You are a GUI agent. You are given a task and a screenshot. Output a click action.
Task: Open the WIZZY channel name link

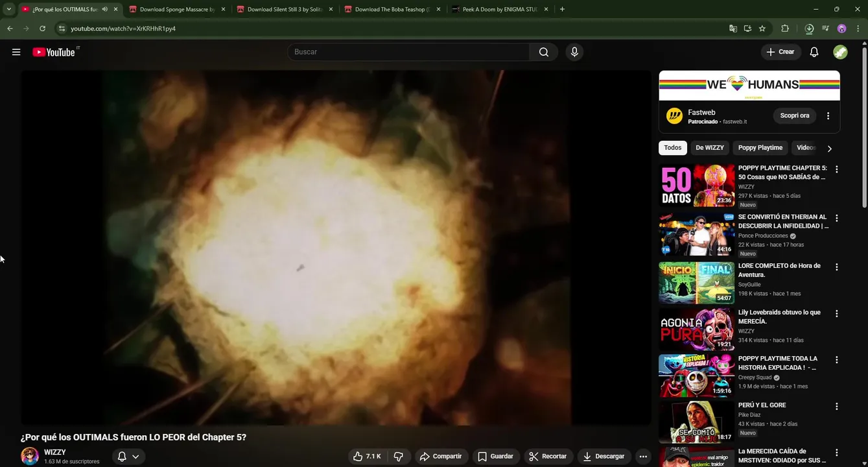55,452
